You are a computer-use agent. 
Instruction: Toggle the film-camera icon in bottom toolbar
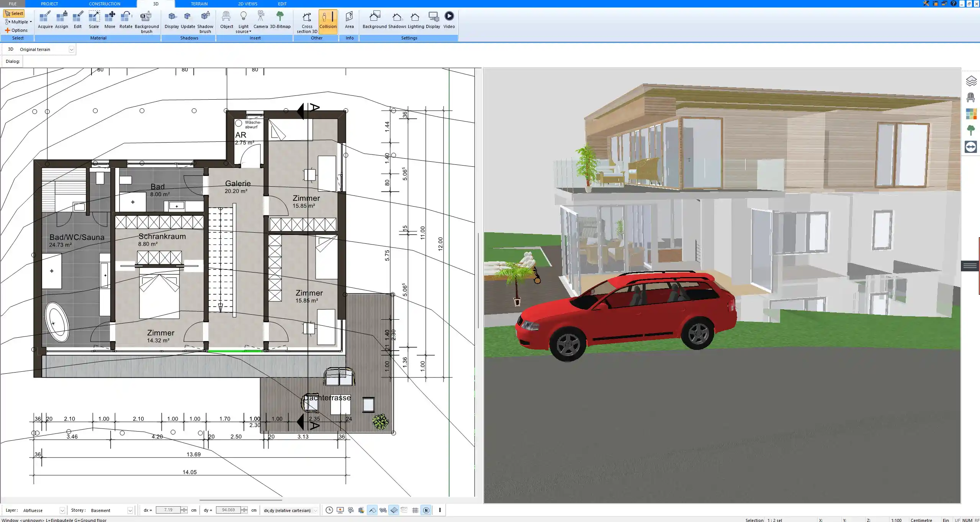(351, 510)
